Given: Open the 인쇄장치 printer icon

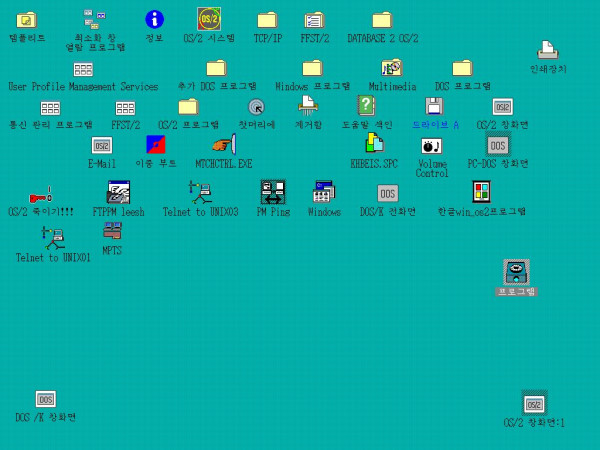Looking at the screenshot, I should 547,50.
